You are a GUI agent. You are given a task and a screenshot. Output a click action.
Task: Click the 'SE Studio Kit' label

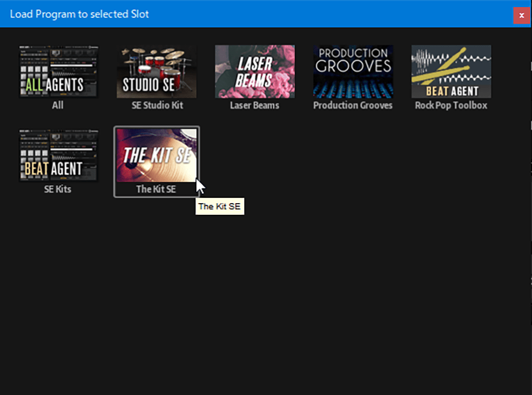tap(157, 105)
